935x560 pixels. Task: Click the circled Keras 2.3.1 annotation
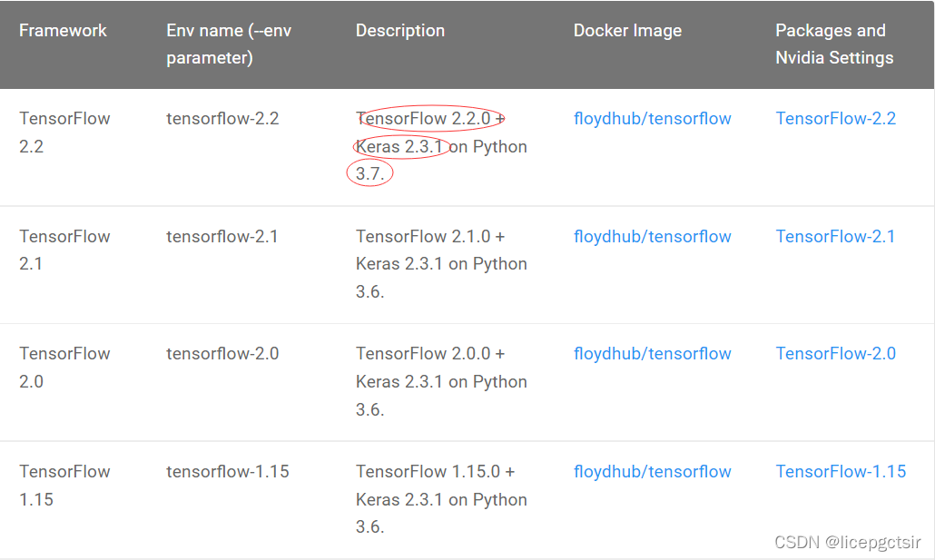pos(400,144)
